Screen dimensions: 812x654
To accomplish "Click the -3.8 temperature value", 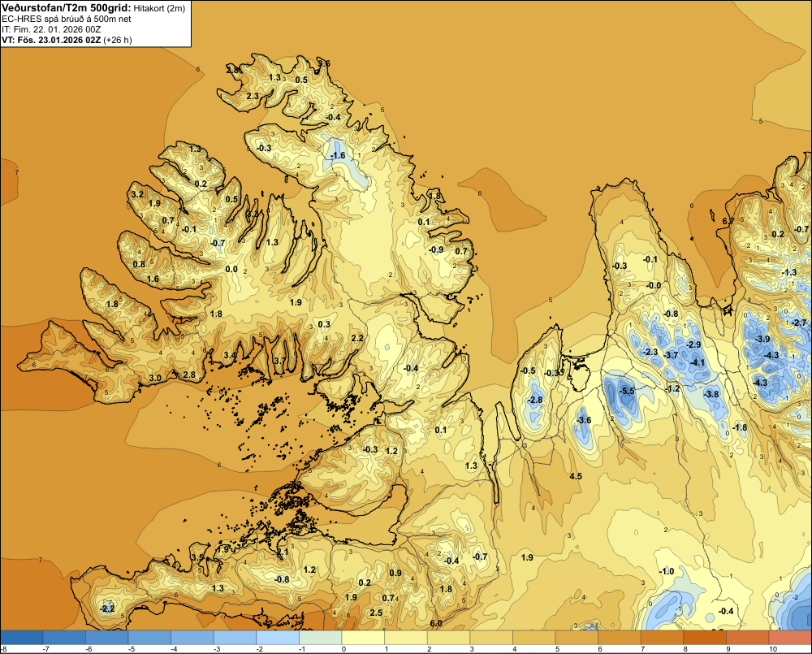I will tap(711, 394).
